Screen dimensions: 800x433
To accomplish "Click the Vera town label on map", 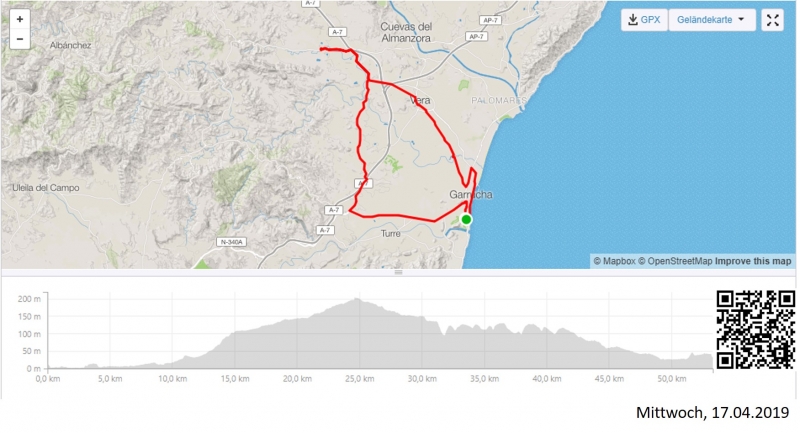I will coord(420,100).
